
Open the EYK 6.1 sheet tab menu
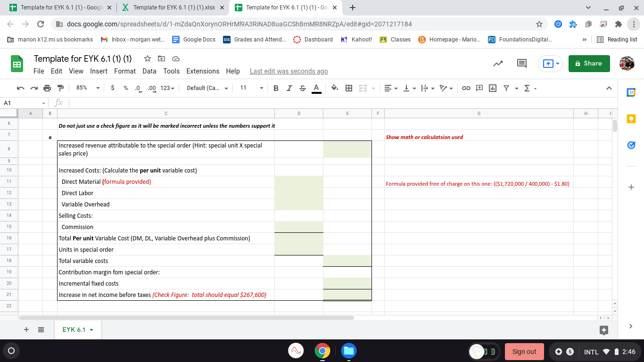tap(92, 329)
